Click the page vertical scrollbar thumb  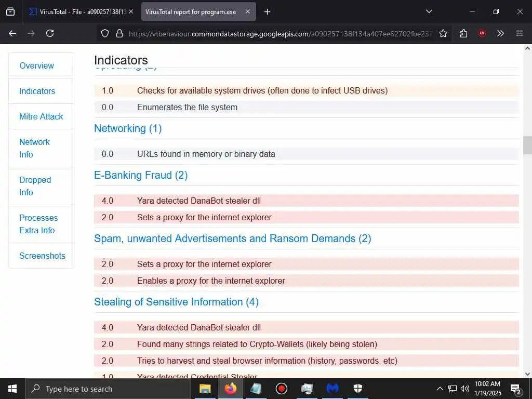[x=527, y=145]
